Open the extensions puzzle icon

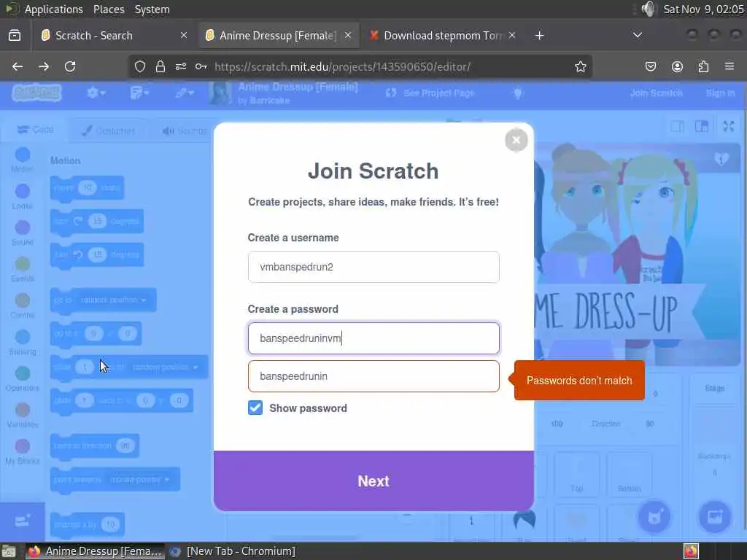pos(703,66)
